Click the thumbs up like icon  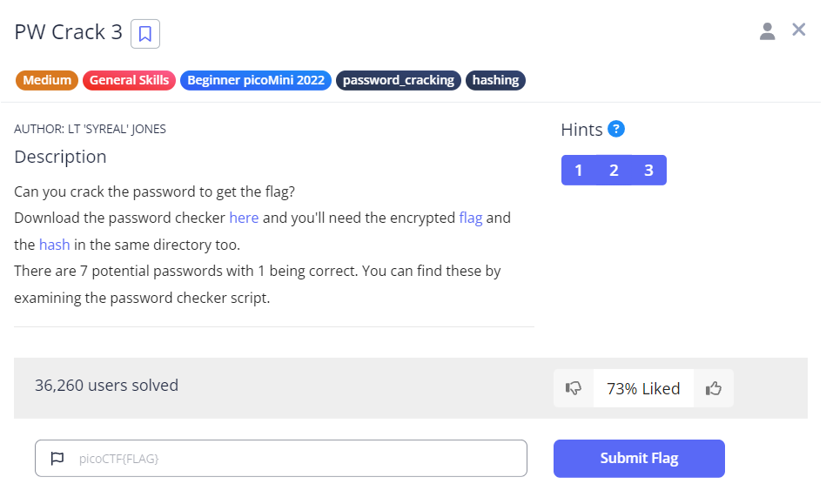pos(714,388)
